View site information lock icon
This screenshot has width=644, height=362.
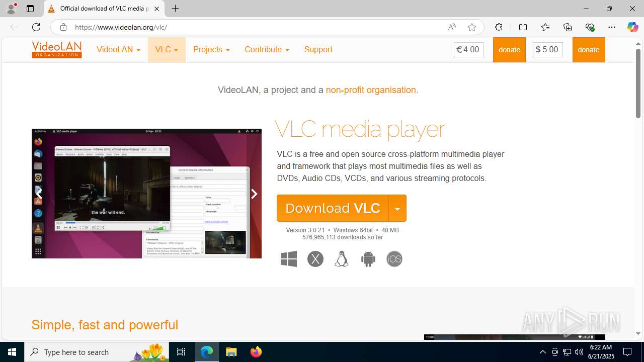pyautogui.click(x=63, y=27)
